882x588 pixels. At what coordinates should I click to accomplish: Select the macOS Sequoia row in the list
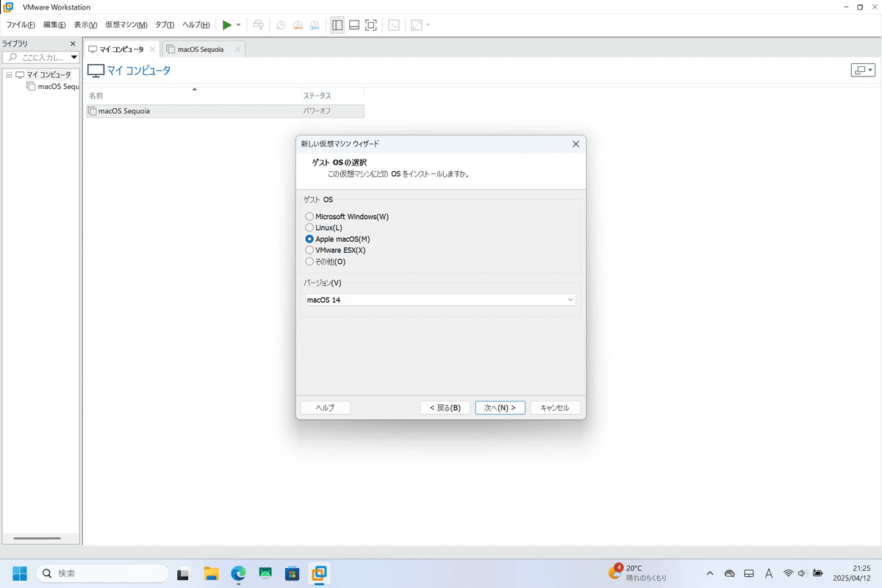pyautogui.click(x=147, y=110)
